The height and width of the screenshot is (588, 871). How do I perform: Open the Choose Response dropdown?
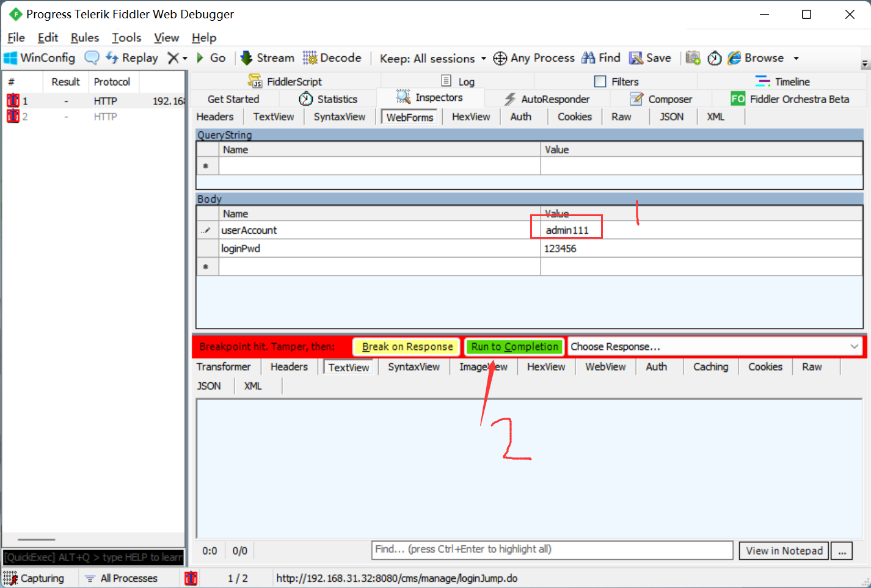715,347
